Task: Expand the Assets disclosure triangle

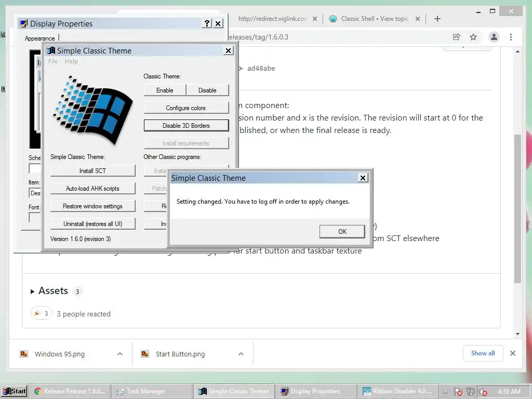Action: pyautogui.click(x=33, y=291)
